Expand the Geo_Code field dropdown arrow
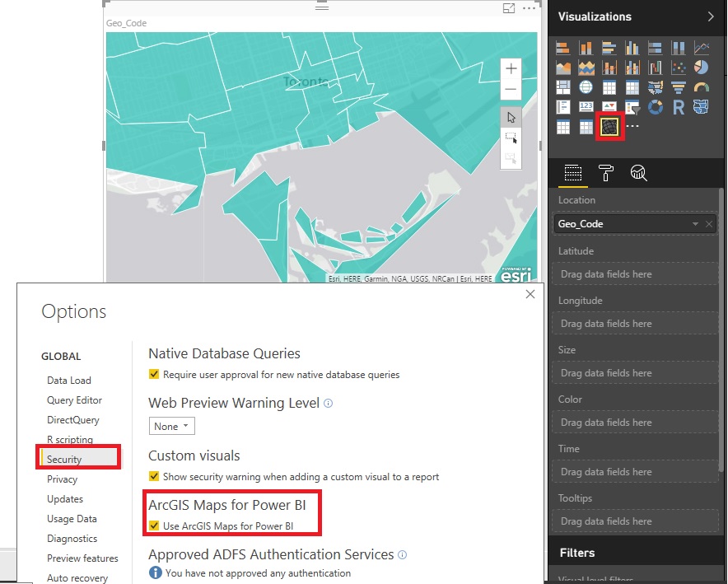 click(695, 224)
